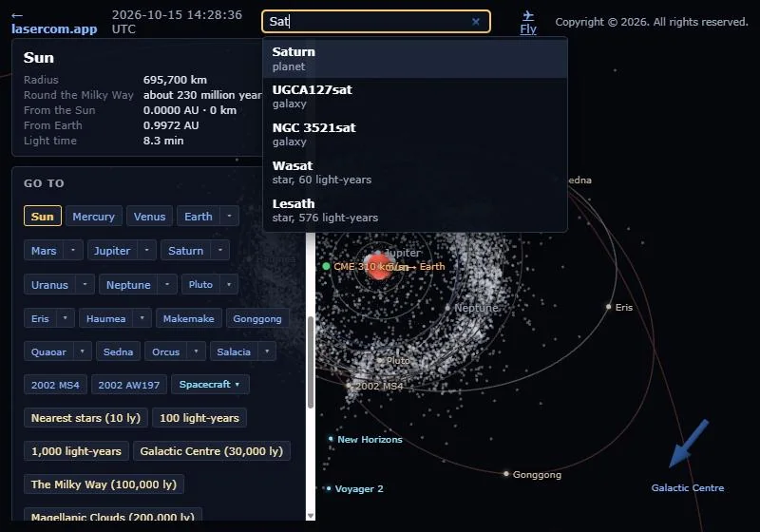The image size is (760, 532).
Task: Select Saturn planet from search suggestions
Action: (x=415, y=59)
